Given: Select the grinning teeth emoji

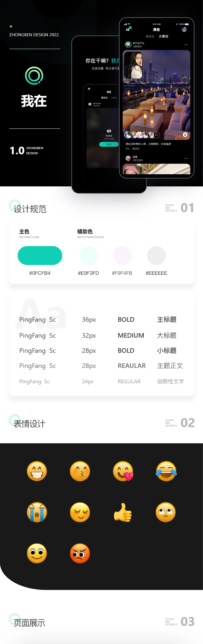Looking at the screenshot, I should click(37, 471).
